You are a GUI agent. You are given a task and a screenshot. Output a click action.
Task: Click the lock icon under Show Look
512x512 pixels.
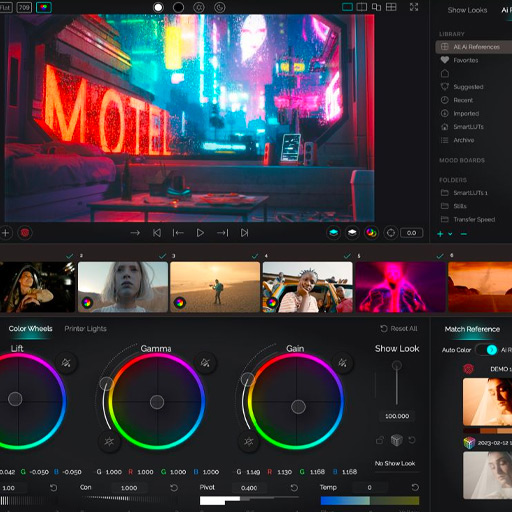(380, 440)
